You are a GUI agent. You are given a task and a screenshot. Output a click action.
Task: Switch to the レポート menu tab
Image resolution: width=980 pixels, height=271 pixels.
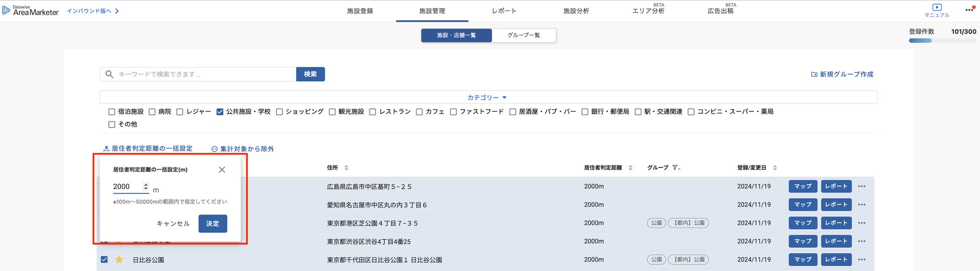504,11
